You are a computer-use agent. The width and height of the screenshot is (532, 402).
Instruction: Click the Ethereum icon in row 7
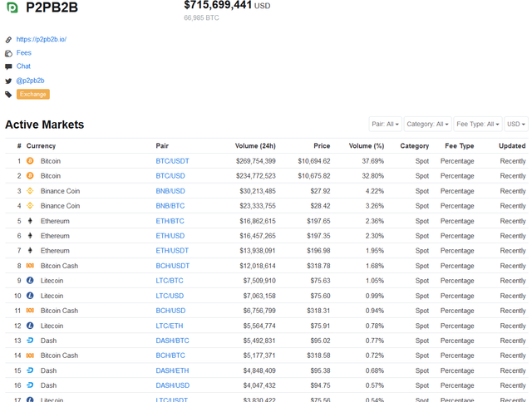30,251
